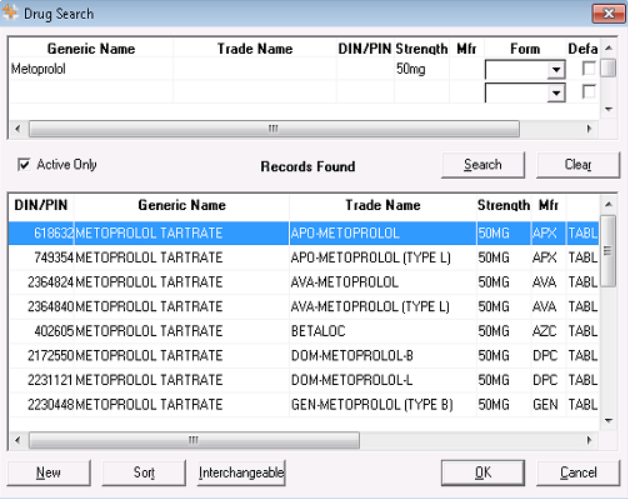Screen dimensions: 628x499
Task: Select the AVA-METOPROLOL row with DIN 2364824
Action: [304, 282]
